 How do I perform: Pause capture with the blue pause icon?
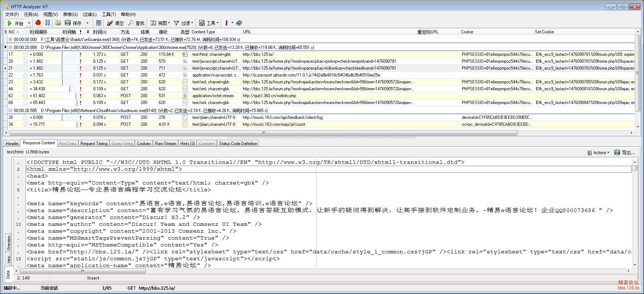47,22
